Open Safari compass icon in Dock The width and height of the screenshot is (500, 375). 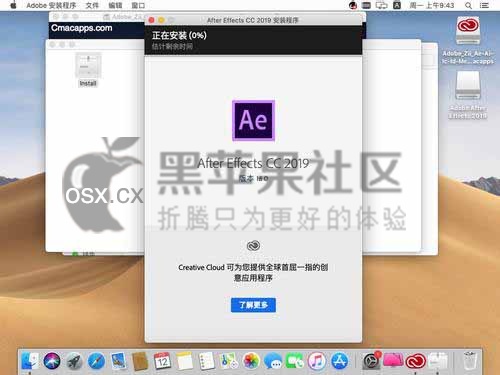[96, 361]
